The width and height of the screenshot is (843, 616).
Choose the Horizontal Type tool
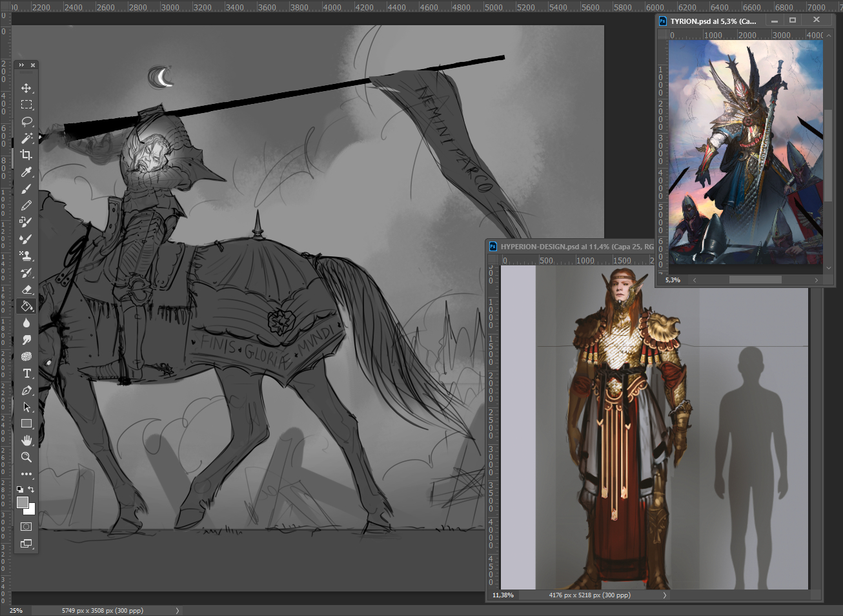pyautogui.click(x=26, y=373)
